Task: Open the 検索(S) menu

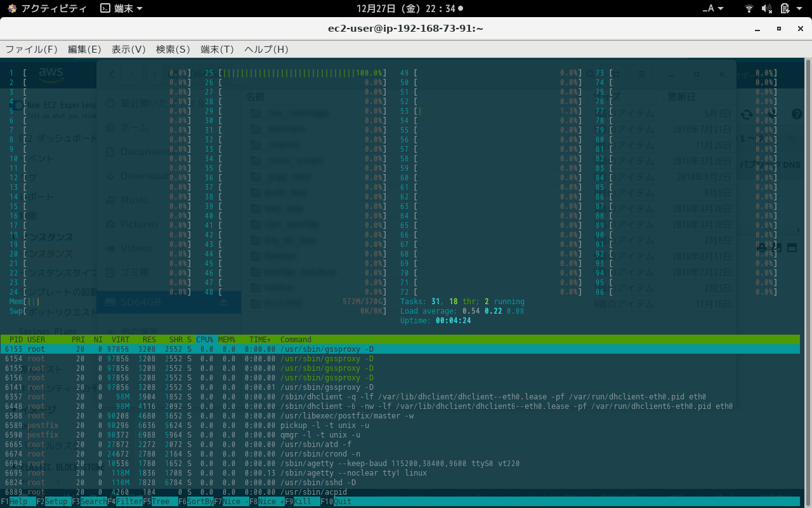Action: (x=173, y=50)
